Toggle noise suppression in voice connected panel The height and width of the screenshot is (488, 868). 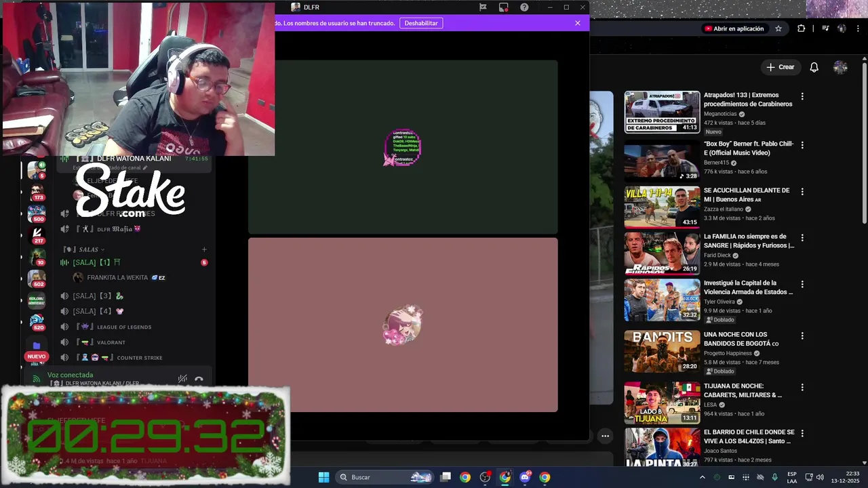(x=182, y=379)
